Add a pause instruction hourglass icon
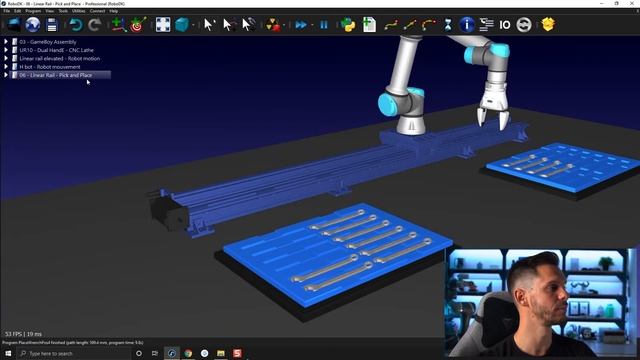640x360 pixels. click(x=448, y=25)
